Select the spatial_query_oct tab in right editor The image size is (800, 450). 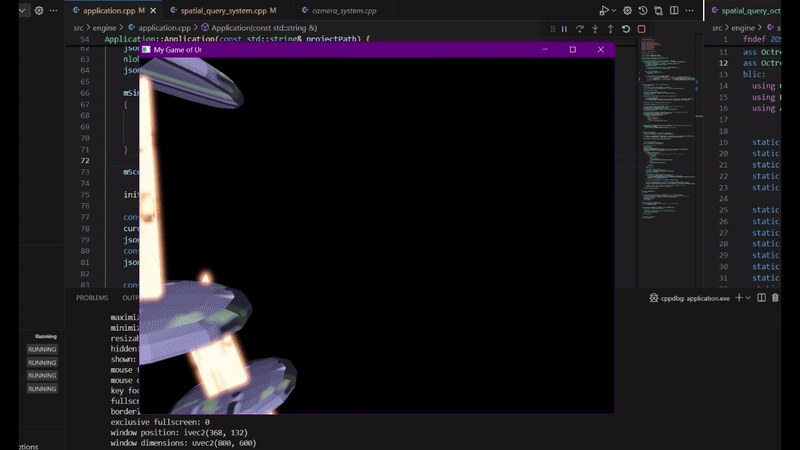tap(747, 10)
